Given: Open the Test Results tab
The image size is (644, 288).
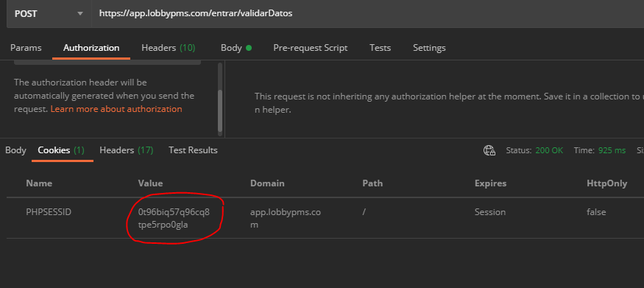Looking at the screenshot, I should click(193, 150).
